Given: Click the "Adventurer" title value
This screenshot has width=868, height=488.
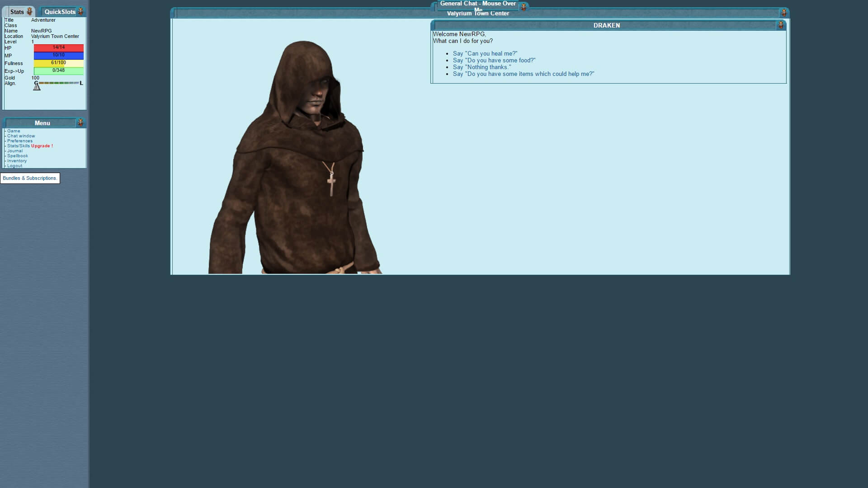Looking at the screenshot, I should 43,20.
